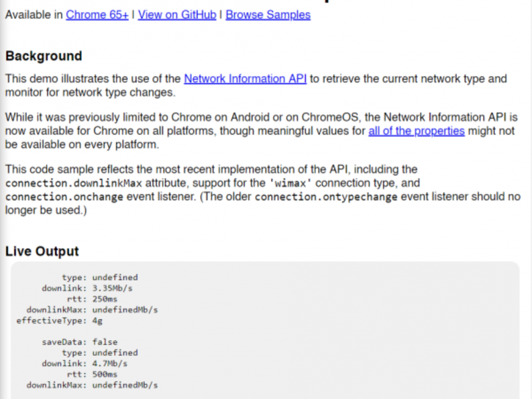This screenshot has height=399, width=532.
Task: Click the downlink 3.35Mb/s output line
Action: [x=87, y=288]
